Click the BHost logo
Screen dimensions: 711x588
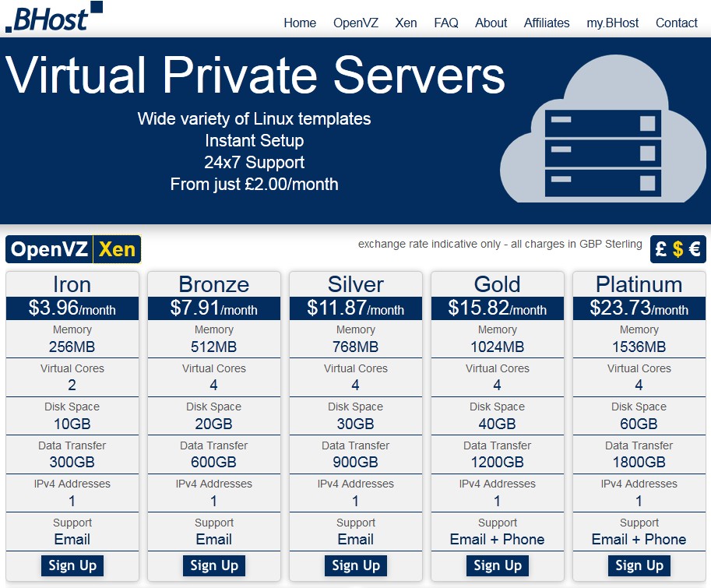click(x=54, y=17)
